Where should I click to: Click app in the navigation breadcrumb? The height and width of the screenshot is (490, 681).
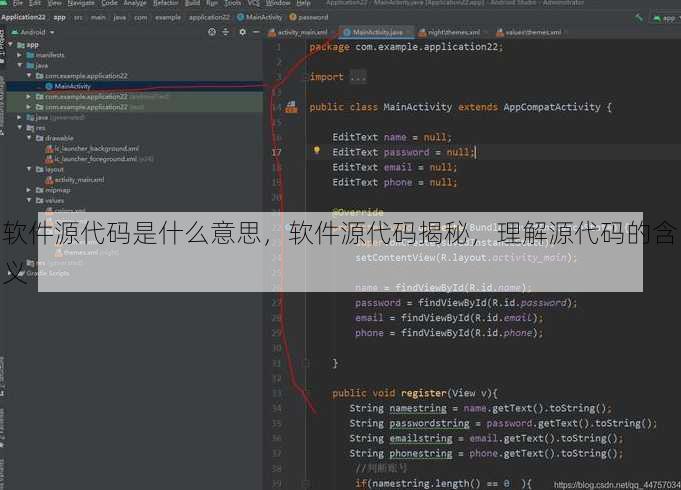tap(60, 17)
